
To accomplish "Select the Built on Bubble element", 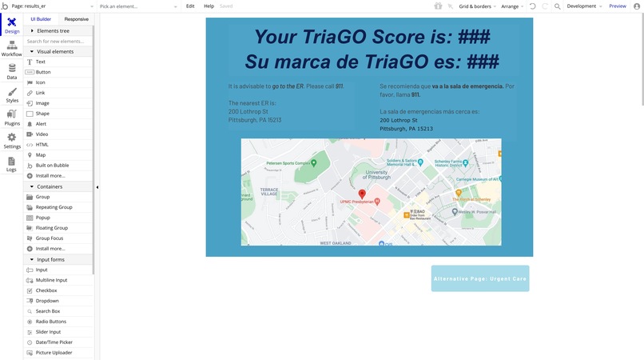I will click(x=58, y=166).
